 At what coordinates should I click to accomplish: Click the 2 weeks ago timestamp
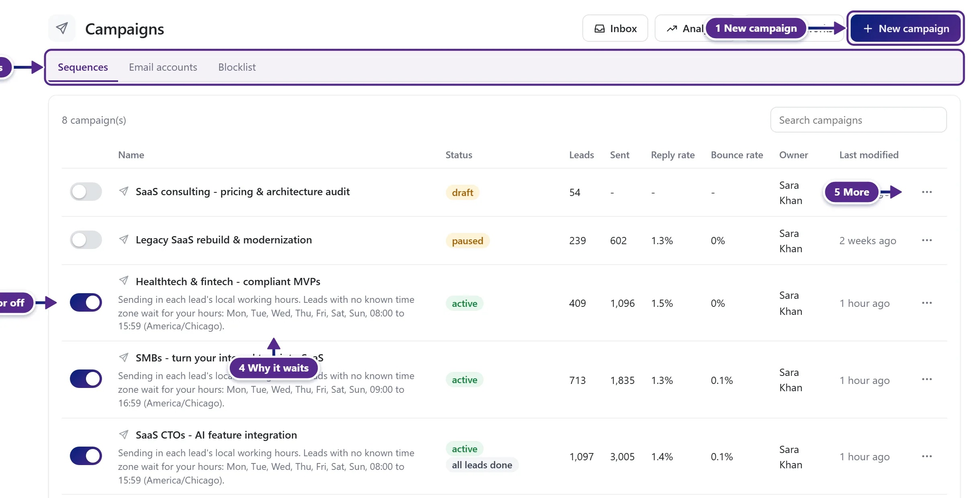pos(868,241)
